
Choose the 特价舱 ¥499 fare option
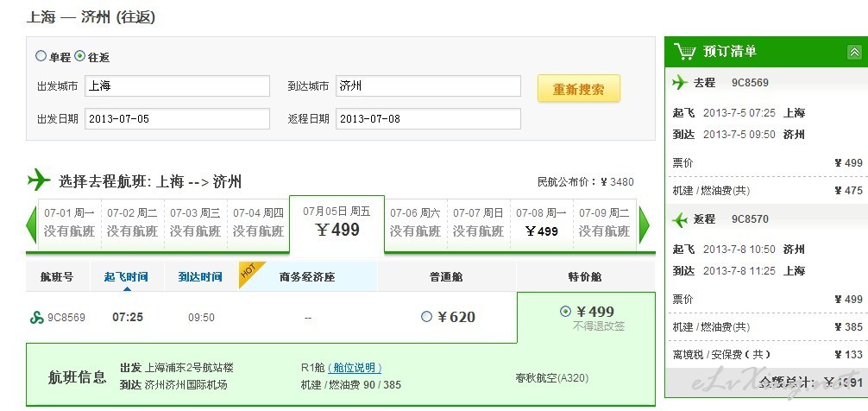click(x=565, y=311)
